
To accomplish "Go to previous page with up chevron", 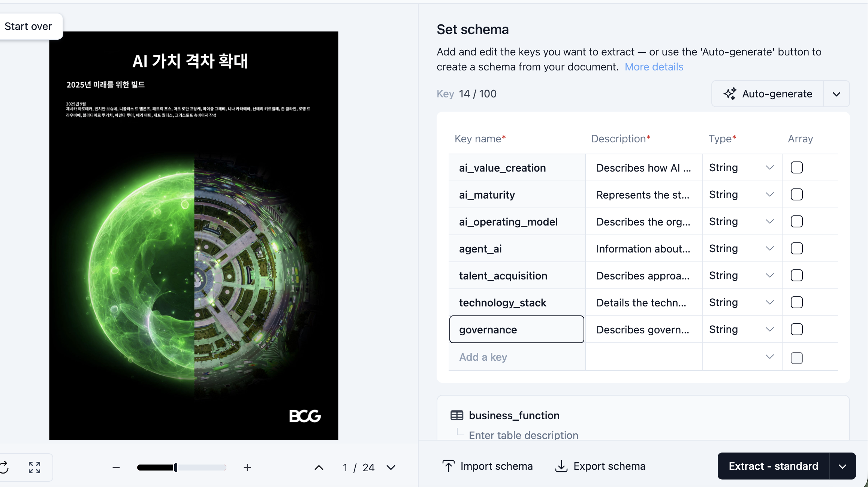I will (319, 467).
